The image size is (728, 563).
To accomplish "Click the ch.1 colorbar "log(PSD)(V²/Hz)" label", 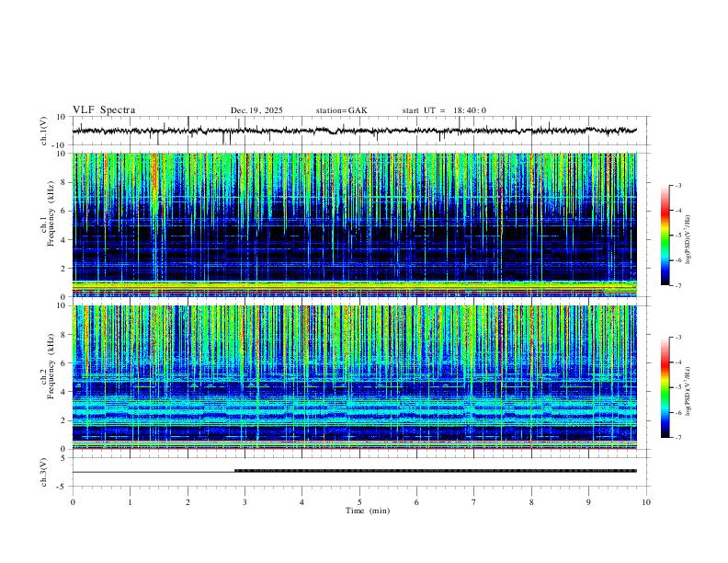I will (688, 239).
